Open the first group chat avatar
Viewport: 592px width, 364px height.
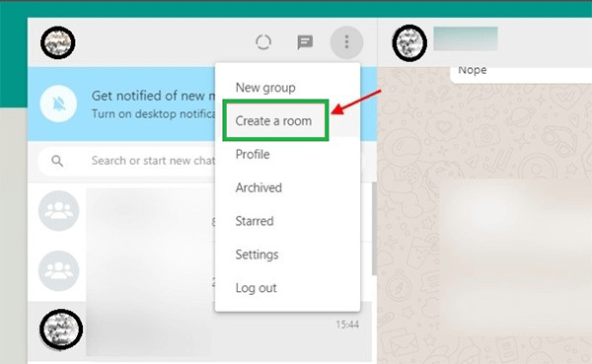[x=58, y=211]
